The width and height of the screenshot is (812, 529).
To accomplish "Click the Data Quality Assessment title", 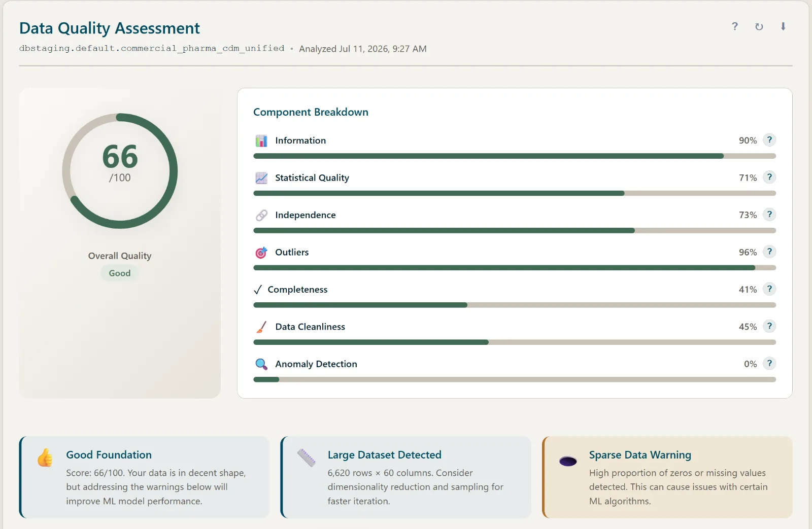I will [110, 28].
